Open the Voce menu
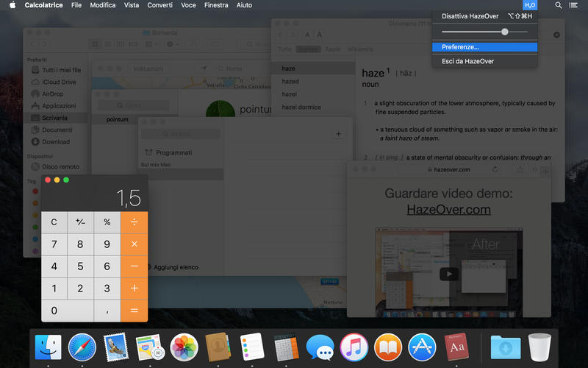The height and width of the screenshot is (368, 588). 188,5
